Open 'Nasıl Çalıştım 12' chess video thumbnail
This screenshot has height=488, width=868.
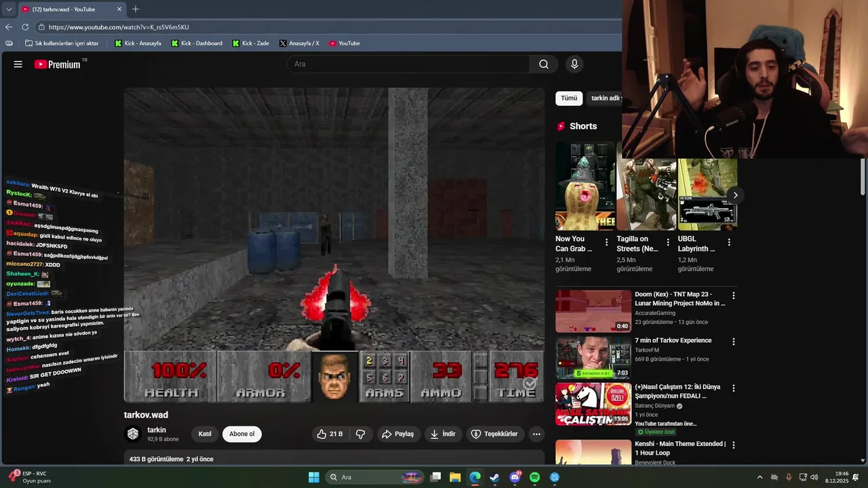point(593,404)
